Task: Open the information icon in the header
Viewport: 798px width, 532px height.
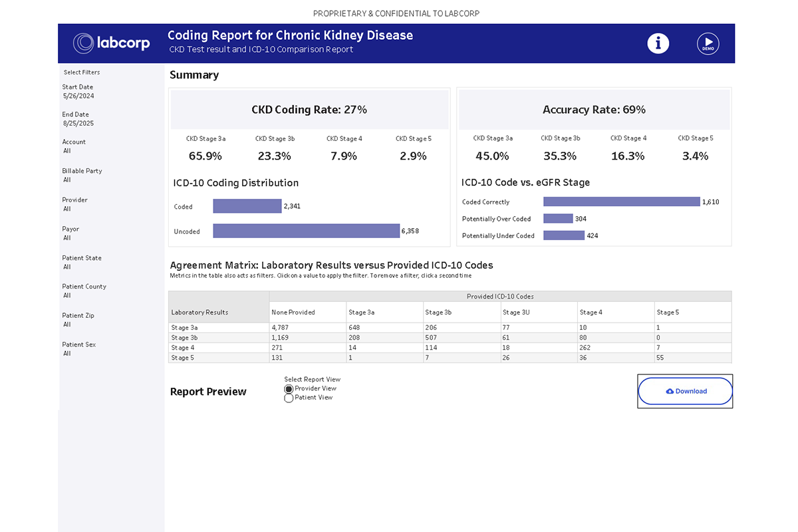Action: click(658, 43)
